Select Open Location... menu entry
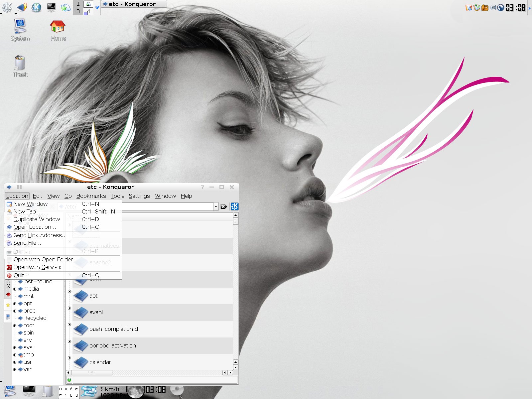This screenshot has width=532, height=399. click(x=64, y=227)
